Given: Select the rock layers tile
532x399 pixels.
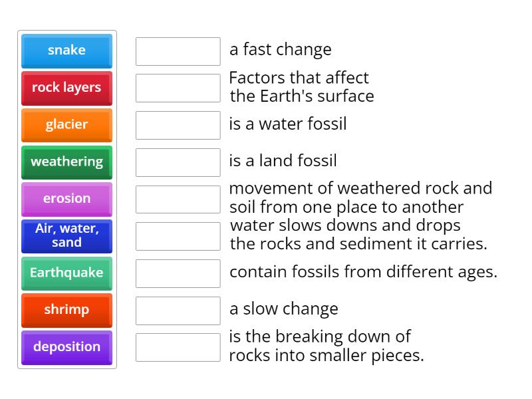Looking at the screenshot, I should tap(66, 88).
